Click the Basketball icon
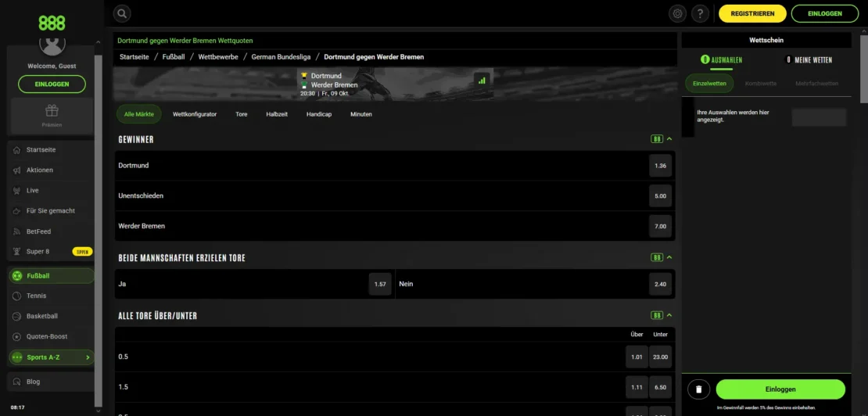Viewport: 868px width, 416px height. click(16, 317)
